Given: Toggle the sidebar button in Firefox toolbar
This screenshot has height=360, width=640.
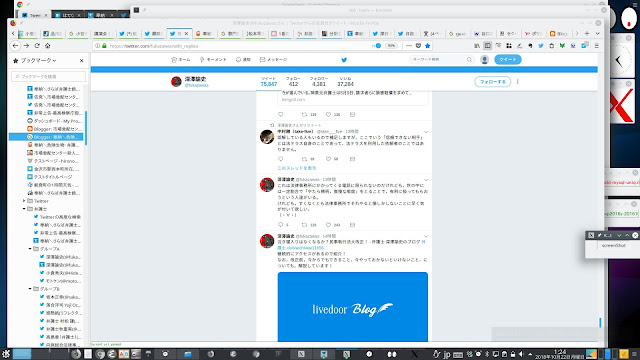Looking at the screenshot, I should coord(487,46).
